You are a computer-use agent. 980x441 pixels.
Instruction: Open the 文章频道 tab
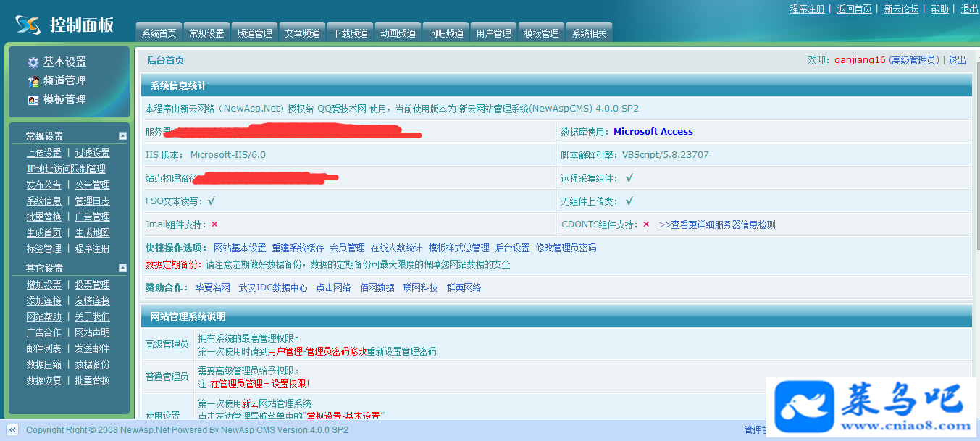[x=302, y=33]
